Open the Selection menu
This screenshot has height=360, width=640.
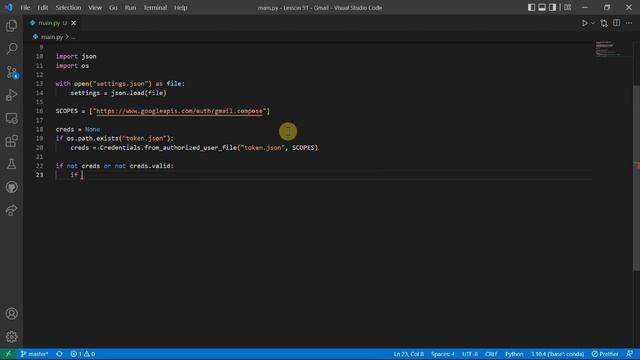click(68, 7)
